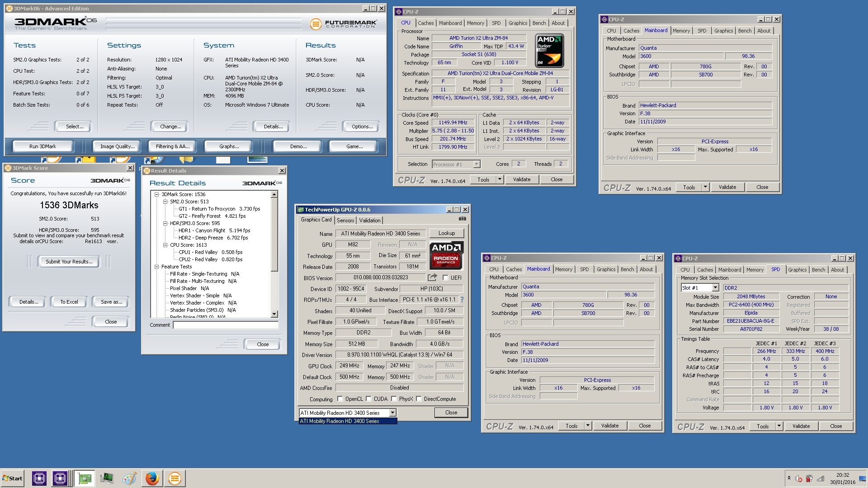Click the Futuremark Corporation logo
The image size is (868, 488).
click(x=344, y=24)
